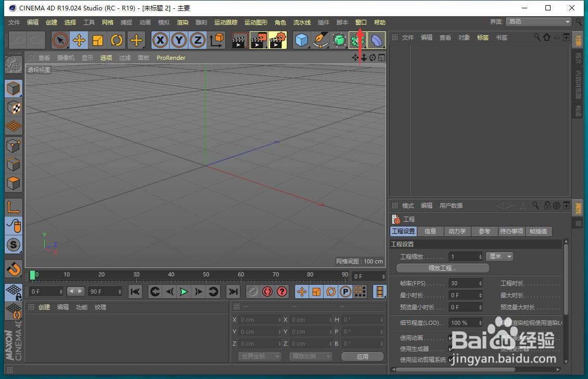This screenshot has height=379, width=588.
Task: Toggle the snap magnet icon
Action: (14, 269)
